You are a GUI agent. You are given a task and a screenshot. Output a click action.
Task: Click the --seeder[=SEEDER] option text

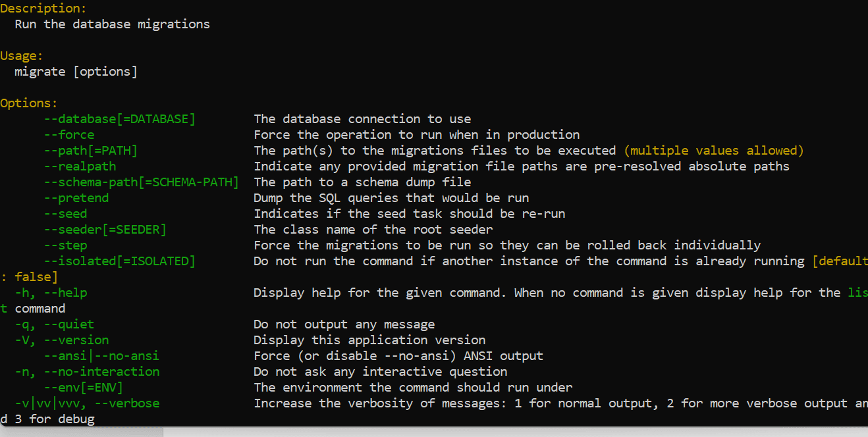pyautogui.click(x=105, y=230)
